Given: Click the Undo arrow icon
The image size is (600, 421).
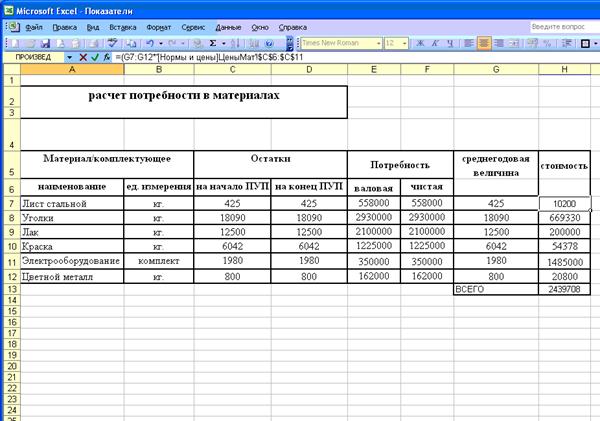Looking at the screenshot, I should [150, 43].
